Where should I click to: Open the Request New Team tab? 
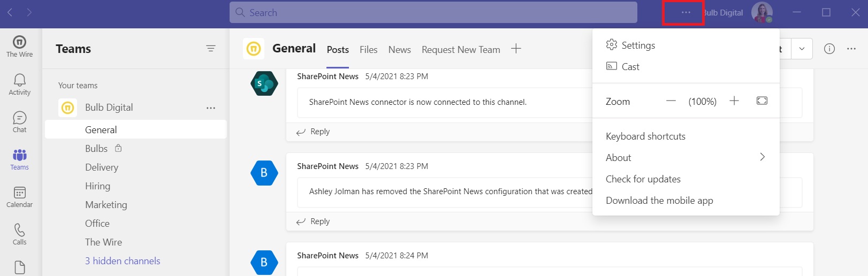click(x=461, y=49)
